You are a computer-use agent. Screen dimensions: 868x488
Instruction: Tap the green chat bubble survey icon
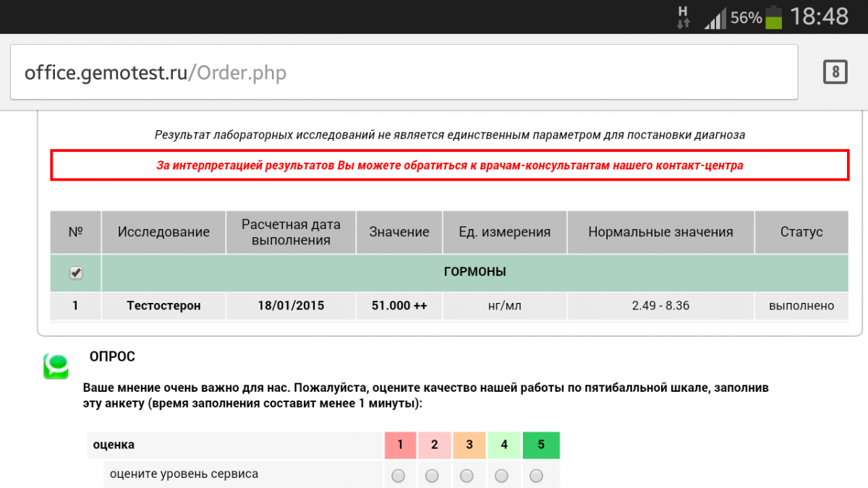56,366
